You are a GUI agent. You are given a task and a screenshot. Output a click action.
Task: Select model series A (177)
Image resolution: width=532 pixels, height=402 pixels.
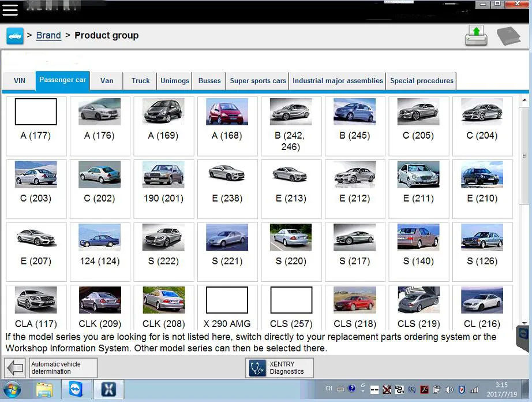(x=36, y=126)
